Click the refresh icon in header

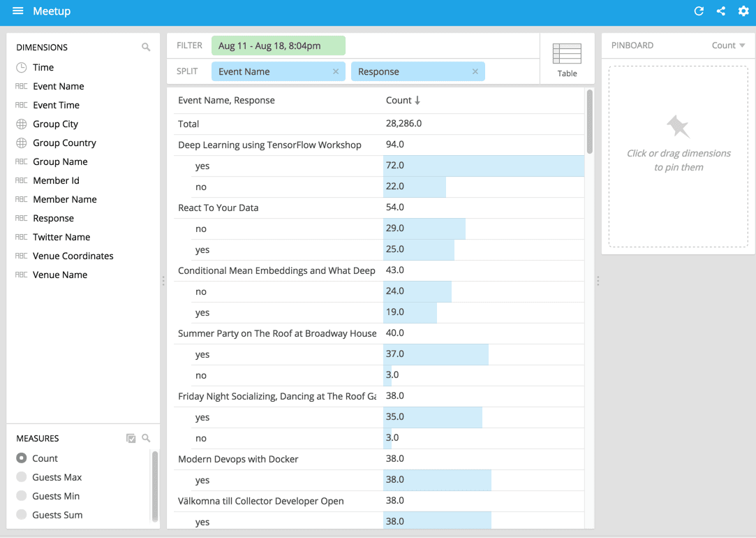click(699, 11)
